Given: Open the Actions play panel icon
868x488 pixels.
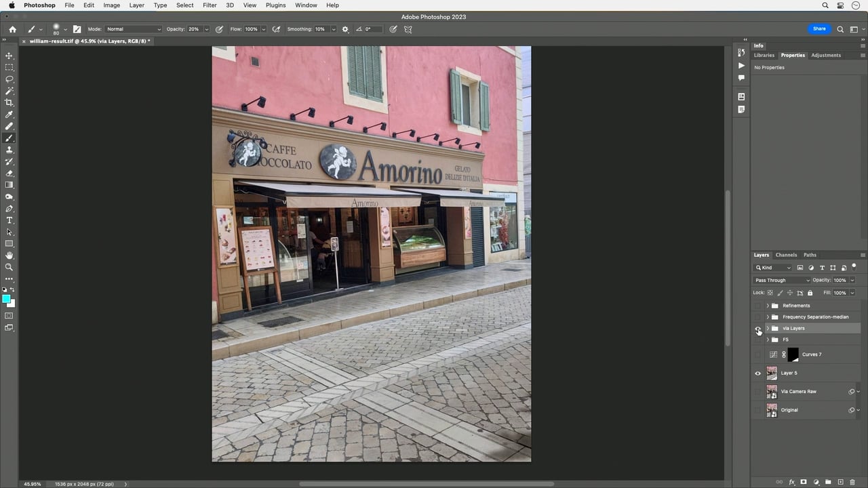Looking at the screenshot, I should 741,66.
